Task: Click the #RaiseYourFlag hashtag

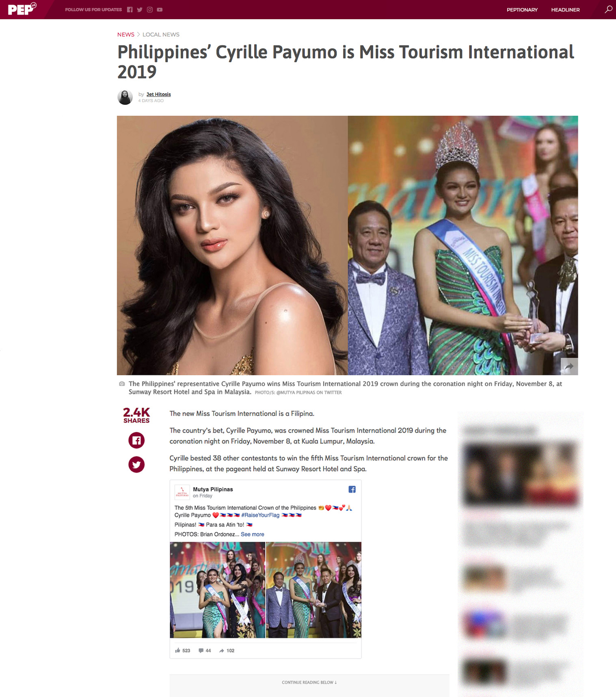Action: pyautogui.click(x=260, y=515)
